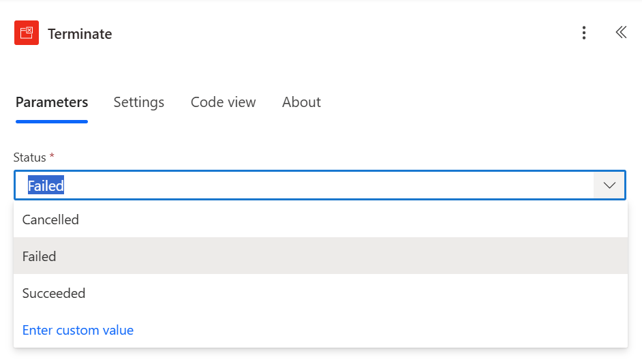Select Cancelled from the status list
The width and height of the screenshot is (642, 364).
pos(50,219)
